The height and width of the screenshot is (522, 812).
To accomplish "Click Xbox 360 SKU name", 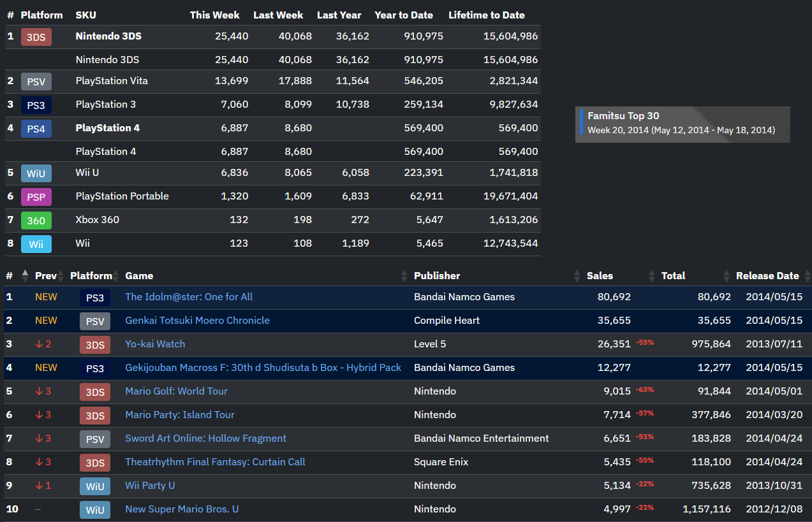I will (98, 220).
